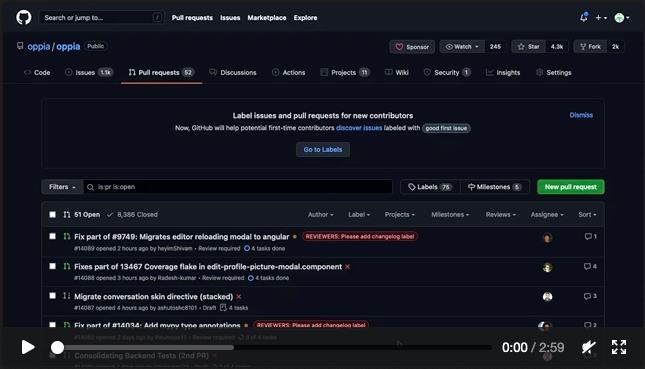Viewport: 645px width, 369px height.
Task: Click the good first issue label
Action: pyautogui.click(x=446, y=128)
